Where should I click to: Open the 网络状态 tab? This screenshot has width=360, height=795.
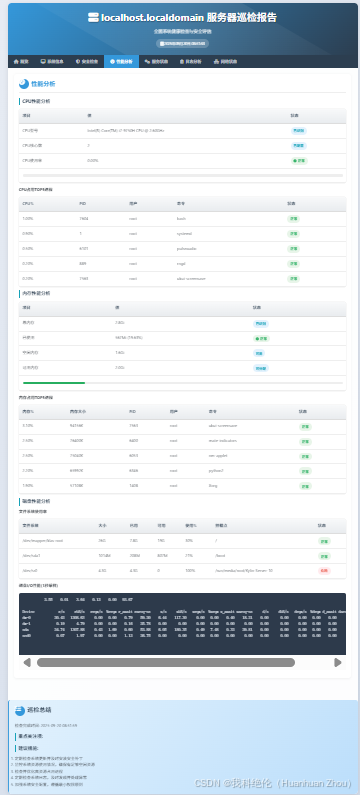[226, 61]
